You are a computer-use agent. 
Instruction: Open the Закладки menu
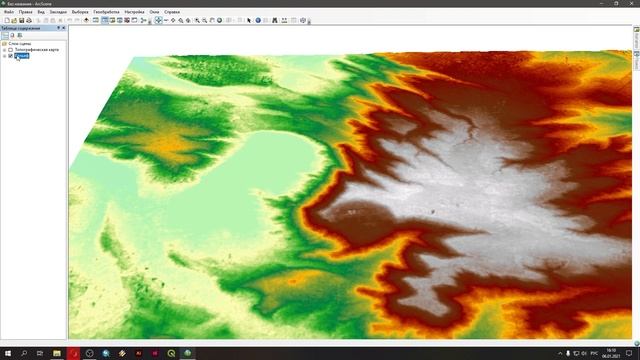pos(58,12)
